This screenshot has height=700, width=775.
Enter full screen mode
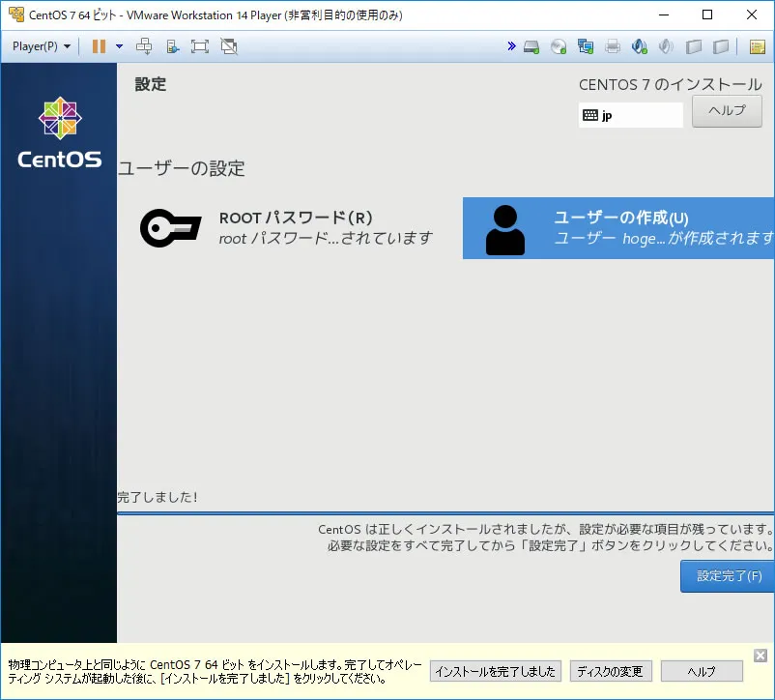[x=200, y=46]
